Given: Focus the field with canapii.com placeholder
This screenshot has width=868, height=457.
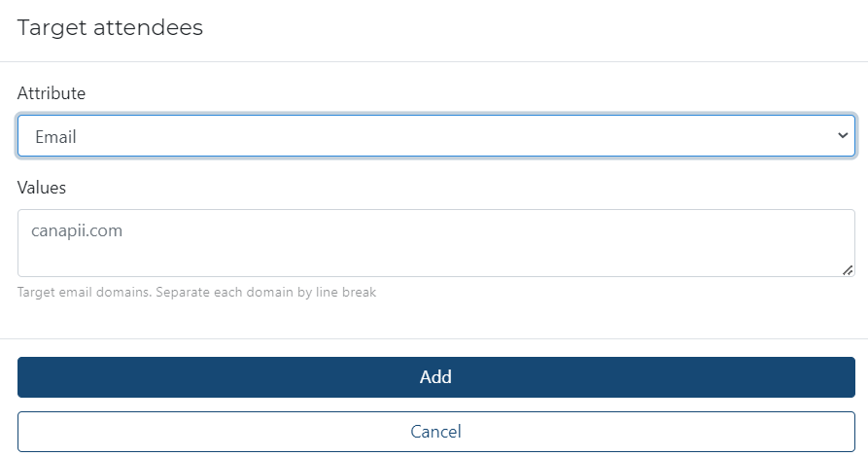Looking at the screenshot, I should click(x=435, y=243).
